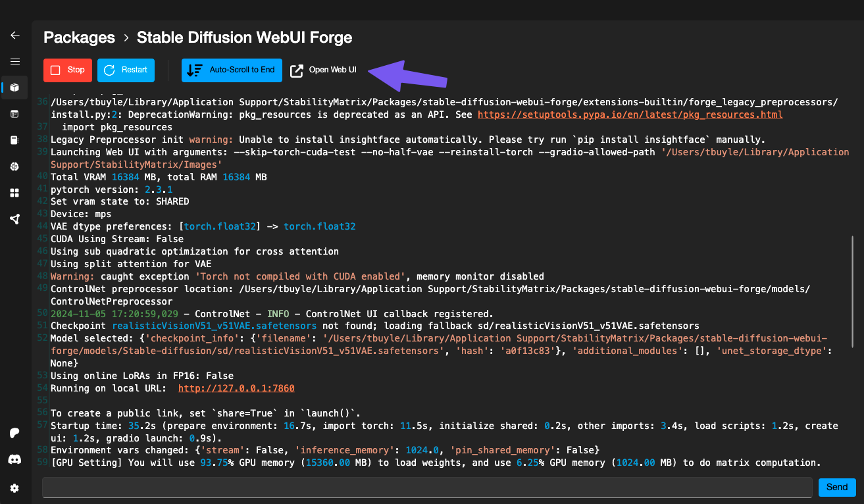The height and width of the screenshot is (504, 864).
Task: Click the 'ControlNet UI callback registered.' log line
Action: 272,314
